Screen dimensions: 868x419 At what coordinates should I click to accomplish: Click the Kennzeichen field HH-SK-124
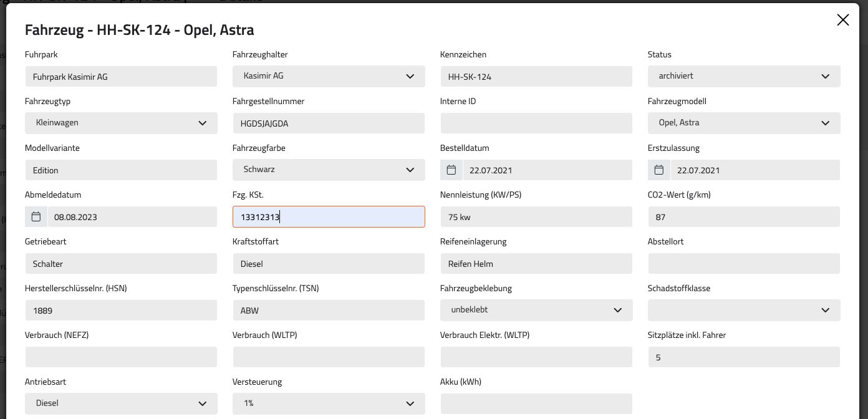point(536,77)
